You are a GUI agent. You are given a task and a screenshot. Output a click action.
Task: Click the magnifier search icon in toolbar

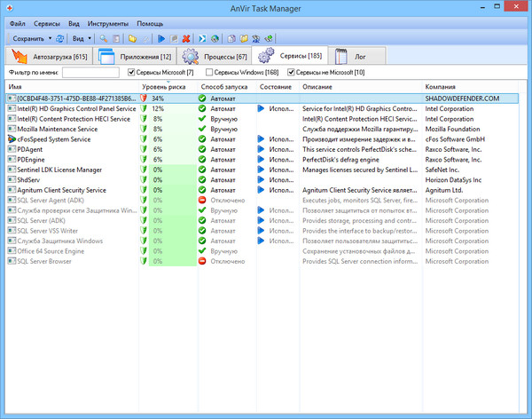click(x=104, y=39)
